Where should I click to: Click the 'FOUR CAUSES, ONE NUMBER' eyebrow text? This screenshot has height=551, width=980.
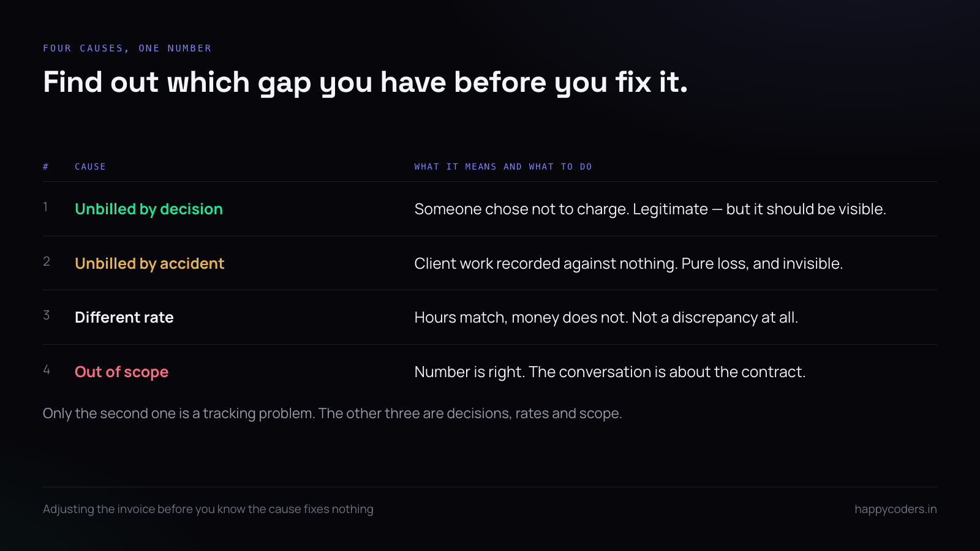(127, 48)
